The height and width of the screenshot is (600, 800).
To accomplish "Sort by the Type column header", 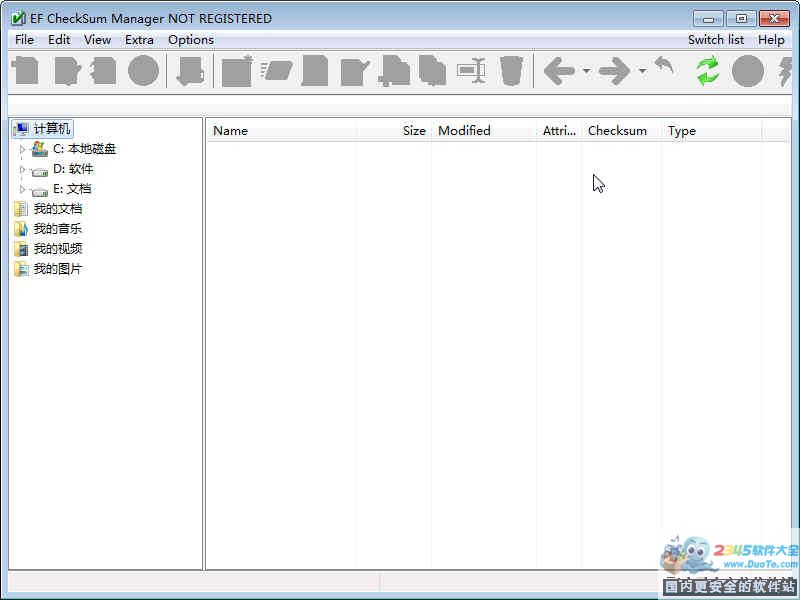I will pyautogui.click(x=712, y=131).
